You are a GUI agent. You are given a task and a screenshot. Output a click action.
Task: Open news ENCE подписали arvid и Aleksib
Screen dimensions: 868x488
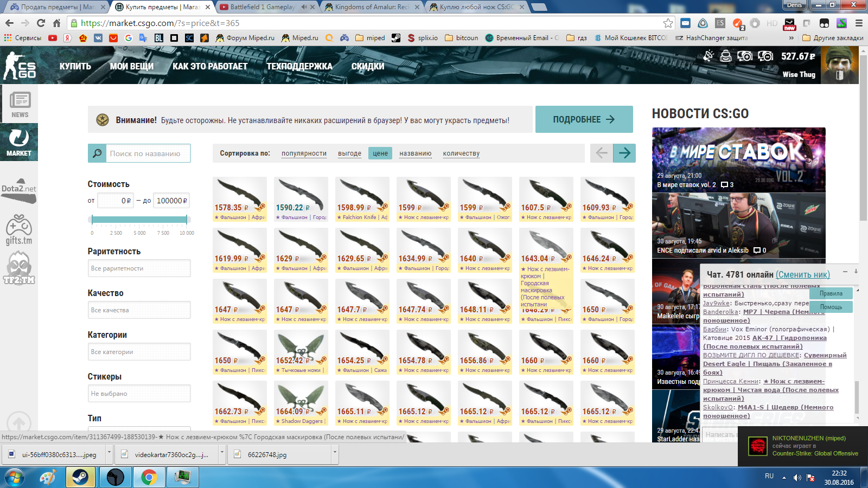click(739, 226)
